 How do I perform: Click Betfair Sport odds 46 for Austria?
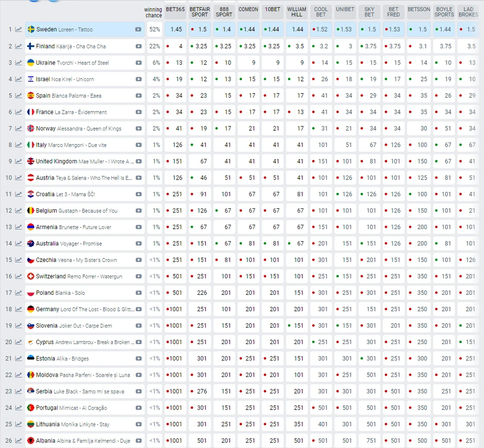click(200, 177)
